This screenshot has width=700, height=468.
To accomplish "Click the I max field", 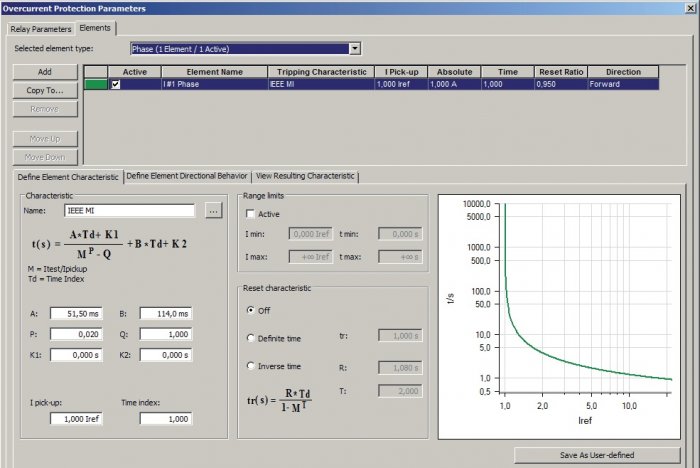I will 311,257.
